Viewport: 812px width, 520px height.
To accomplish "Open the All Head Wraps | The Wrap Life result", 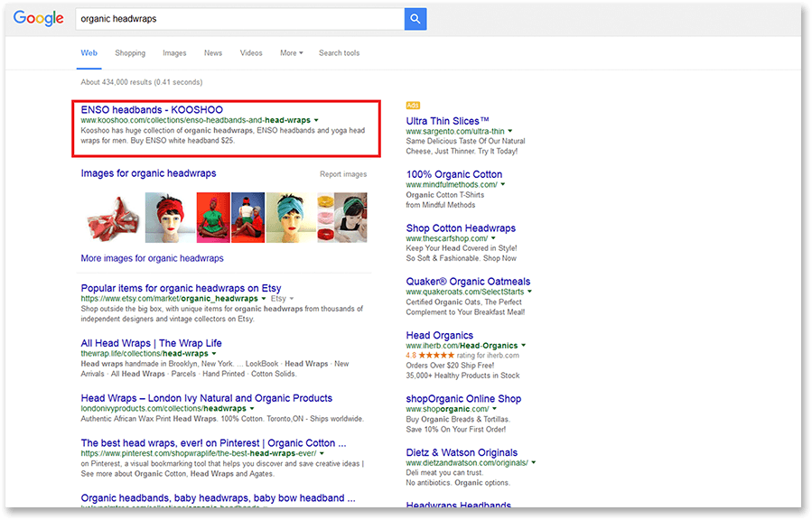I will pos(151,343).
